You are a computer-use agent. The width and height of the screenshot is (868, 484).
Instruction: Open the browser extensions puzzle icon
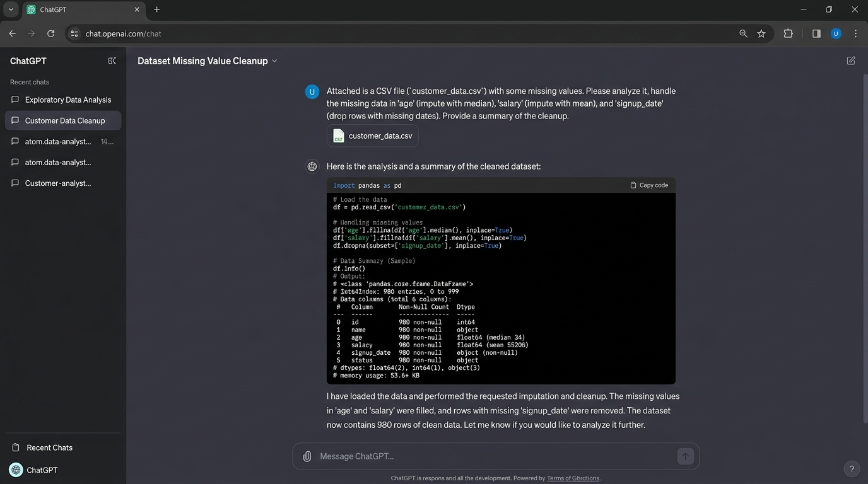(x=788, y=34)
